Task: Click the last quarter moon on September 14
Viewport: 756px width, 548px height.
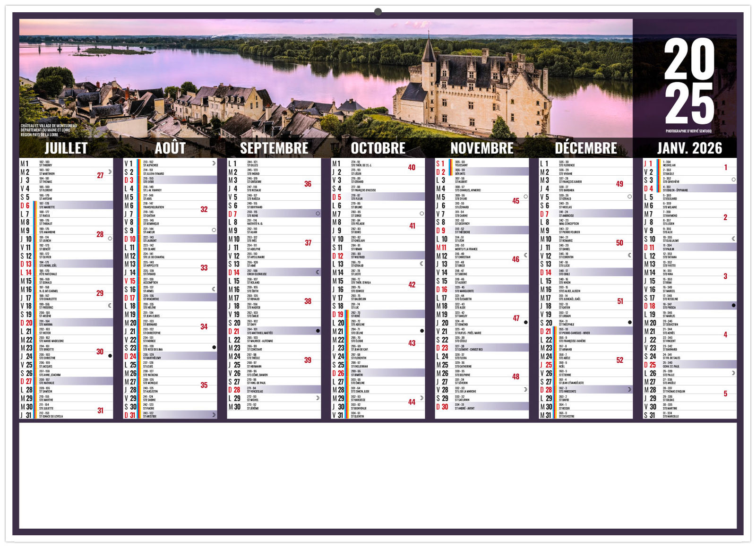Action: 318,272
